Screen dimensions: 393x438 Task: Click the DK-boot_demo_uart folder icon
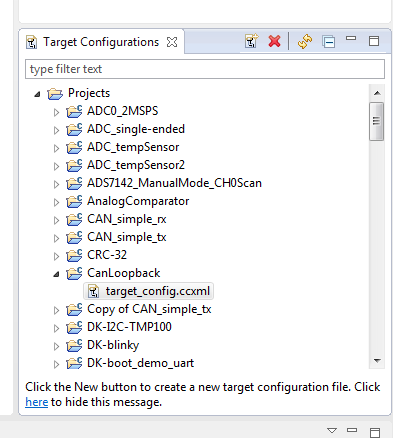coord(74,363)
